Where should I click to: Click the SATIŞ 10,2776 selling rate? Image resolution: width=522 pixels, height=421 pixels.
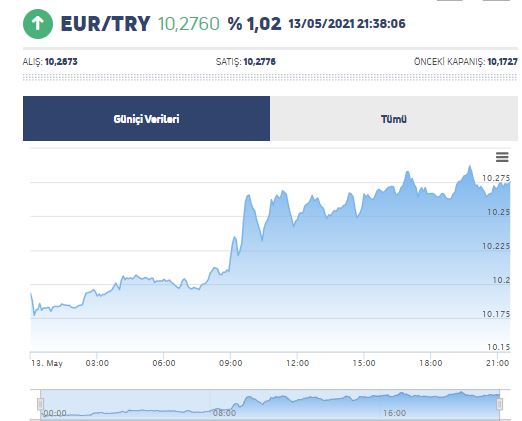pos(246,62)
